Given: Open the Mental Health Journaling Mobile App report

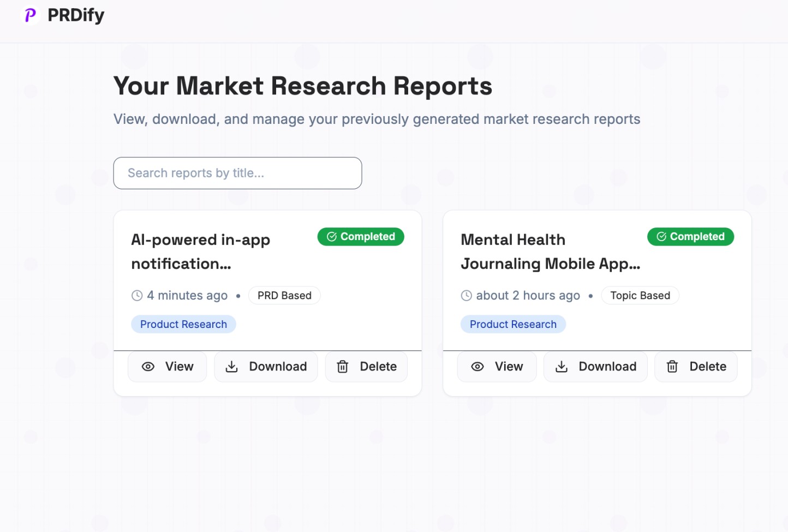Looking at the screenshot, I should [x=550, y=251].
